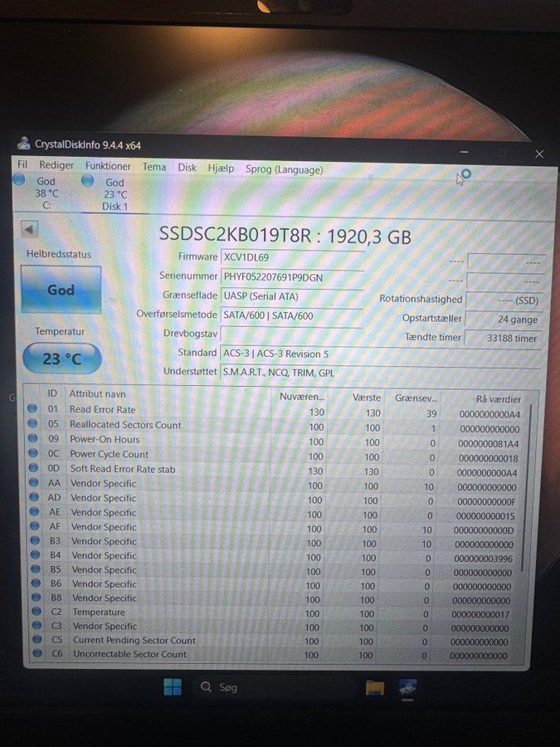Screen dimensions: 560x747
Task: Open the Fil menu
Action: [22, 165]
